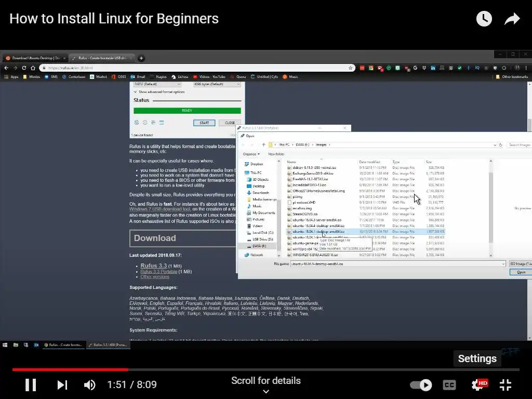Exit full screen mode
Screen dimensions: 532x399
506,385
